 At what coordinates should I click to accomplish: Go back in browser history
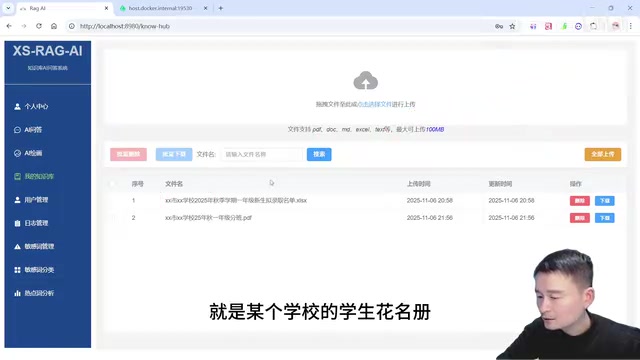point(9,26)
